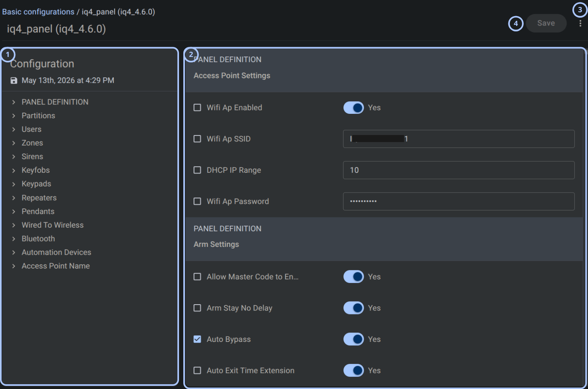Select Bluetooth in the tree
Screen dimensions: 588x389
[x=38, y=239]
